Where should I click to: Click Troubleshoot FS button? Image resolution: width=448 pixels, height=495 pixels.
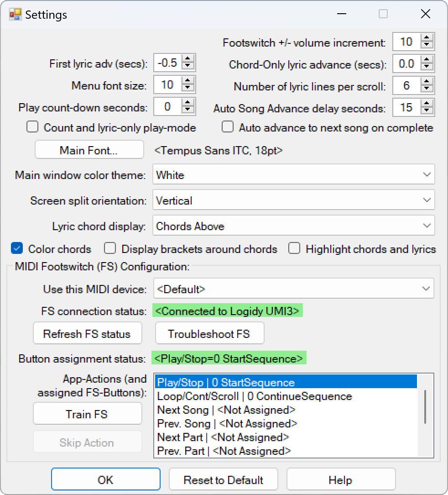point(210,333)
